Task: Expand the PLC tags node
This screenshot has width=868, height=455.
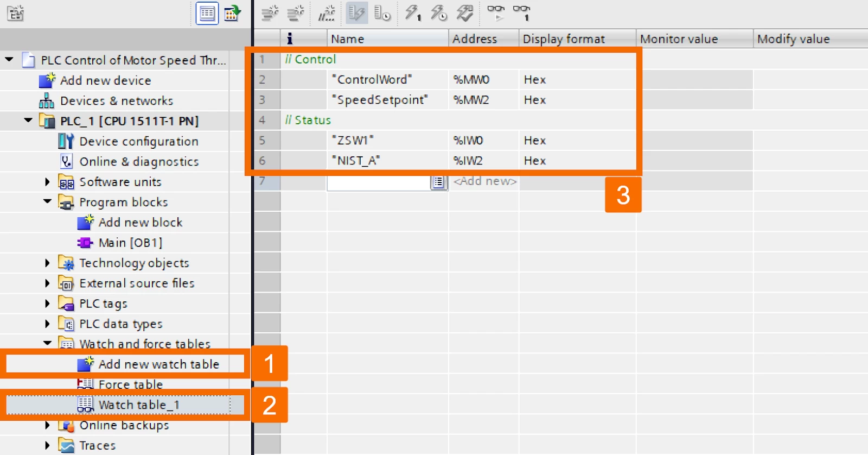Action: 47,303
